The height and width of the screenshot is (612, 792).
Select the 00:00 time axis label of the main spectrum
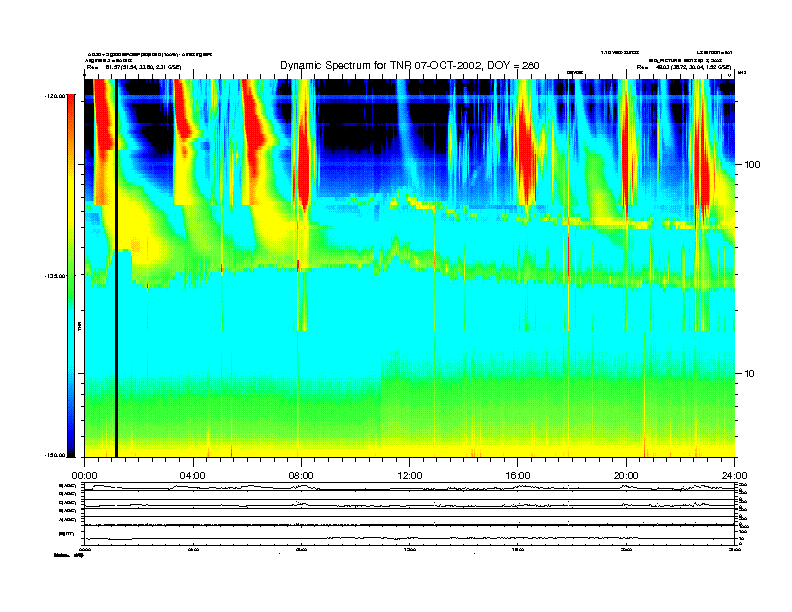click(84, 476)
